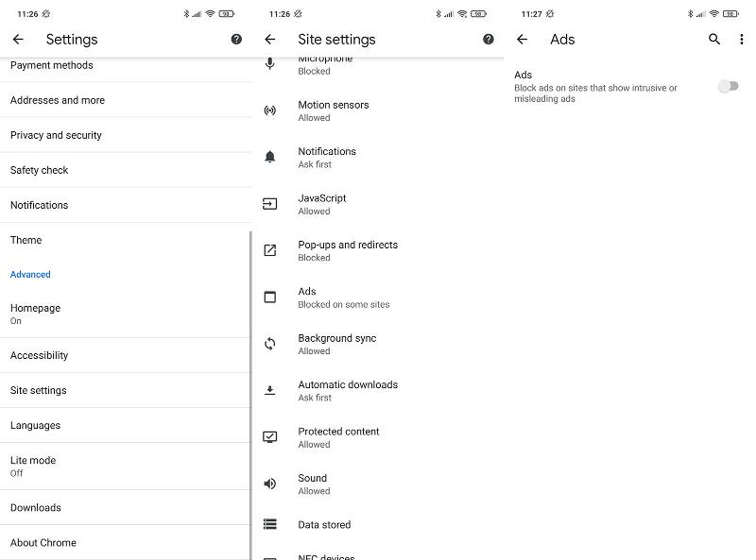Open the Data stored entry

pos(324,525)
